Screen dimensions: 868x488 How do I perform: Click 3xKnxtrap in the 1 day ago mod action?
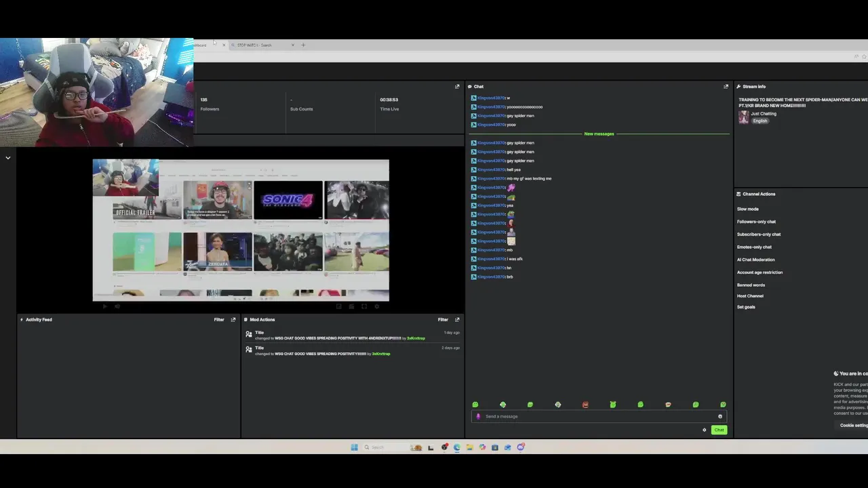(x=416, y=338)
